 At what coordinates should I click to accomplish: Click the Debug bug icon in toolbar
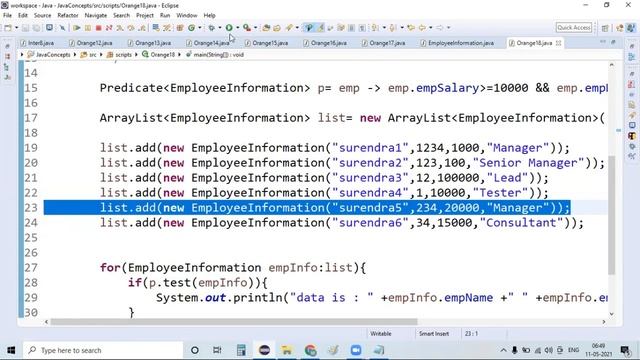pos(211,28)
